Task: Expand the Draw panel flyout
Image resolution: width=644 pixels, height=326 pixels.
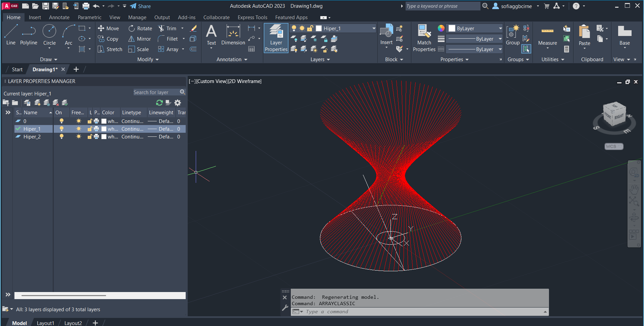Action: [x=49, y=59]
